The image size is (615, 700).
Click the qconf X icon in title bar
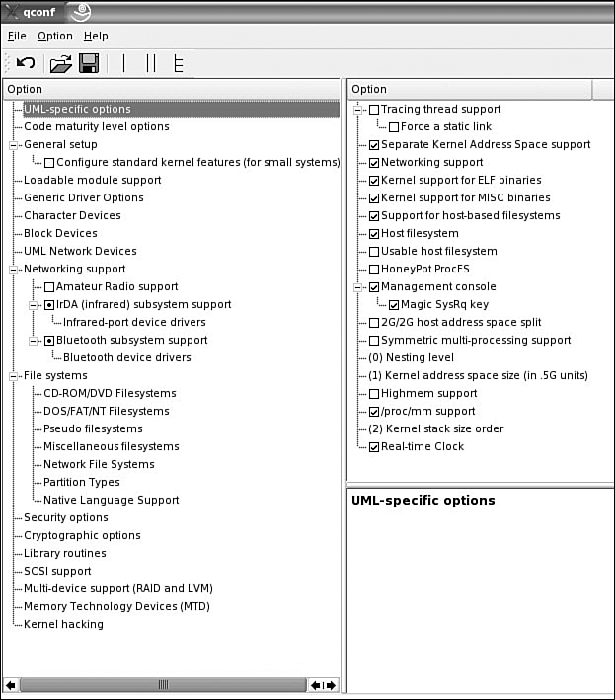coord(13,10)
